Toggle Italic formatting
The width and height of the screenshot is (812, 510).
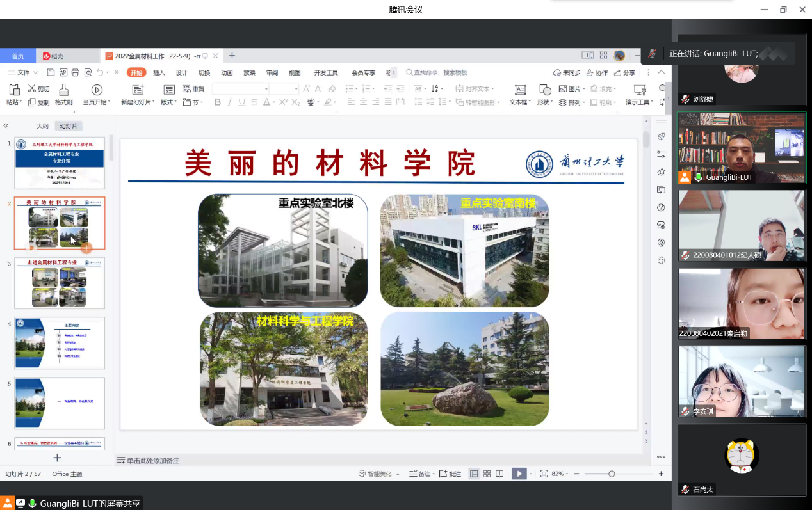pyautogui.click(x=230, y=102)
